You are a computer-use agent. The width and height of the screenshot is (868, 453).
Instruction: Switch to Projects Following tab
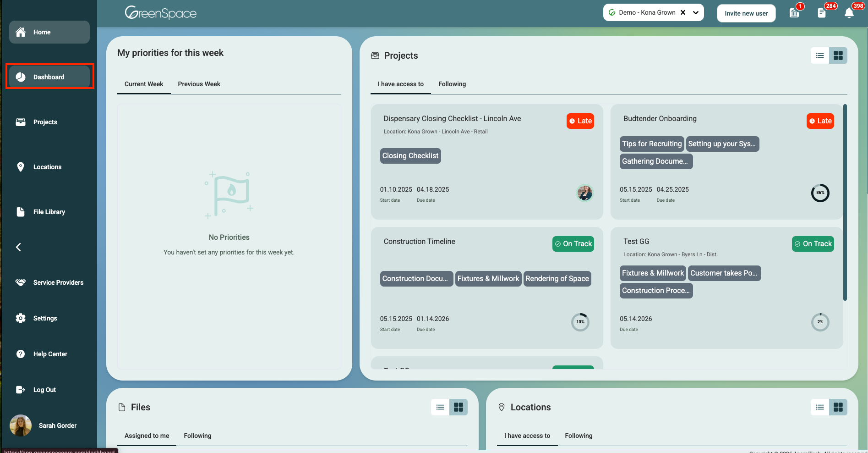coord(452,84)
